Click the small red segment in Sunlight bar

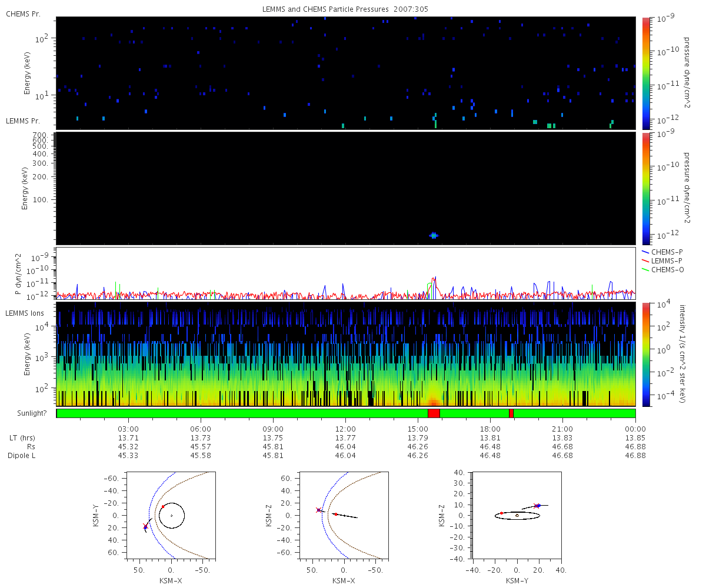click(511, 413)
